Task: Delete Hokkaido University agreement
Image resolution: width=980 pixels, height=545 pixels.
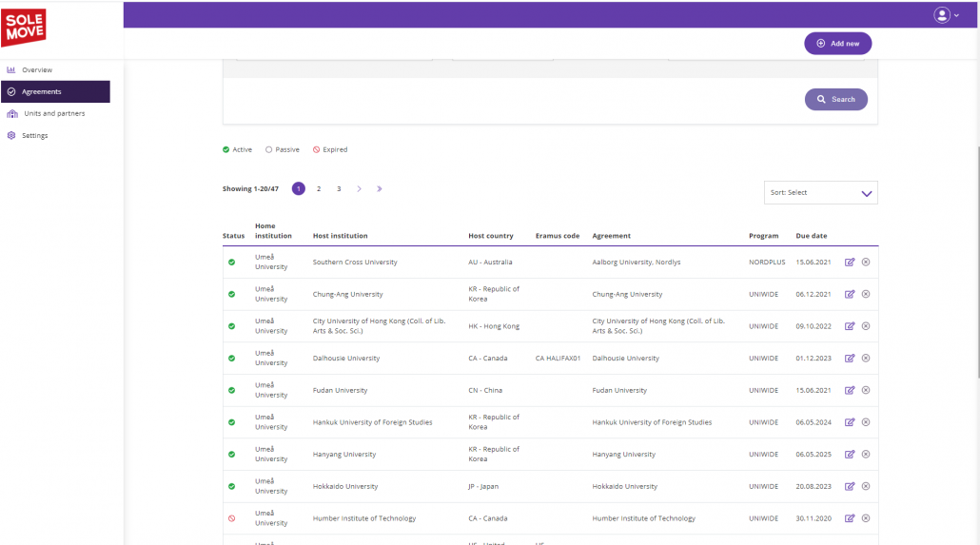Action: (x=866, y=486)
